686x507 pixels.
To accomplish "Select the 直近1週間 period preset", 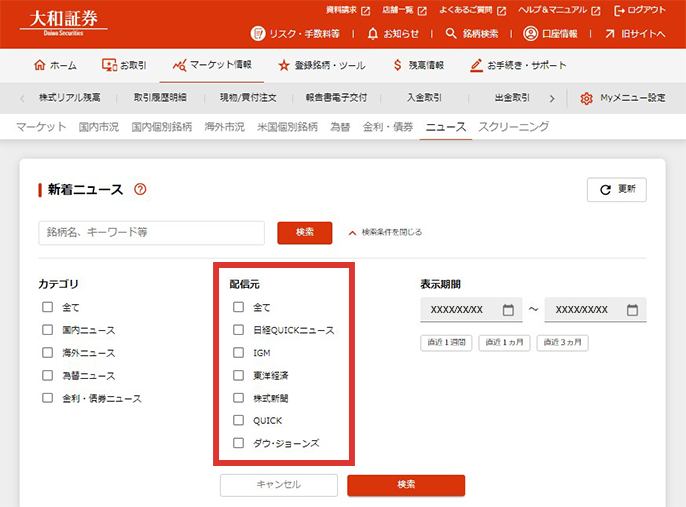I will (446, 342).
